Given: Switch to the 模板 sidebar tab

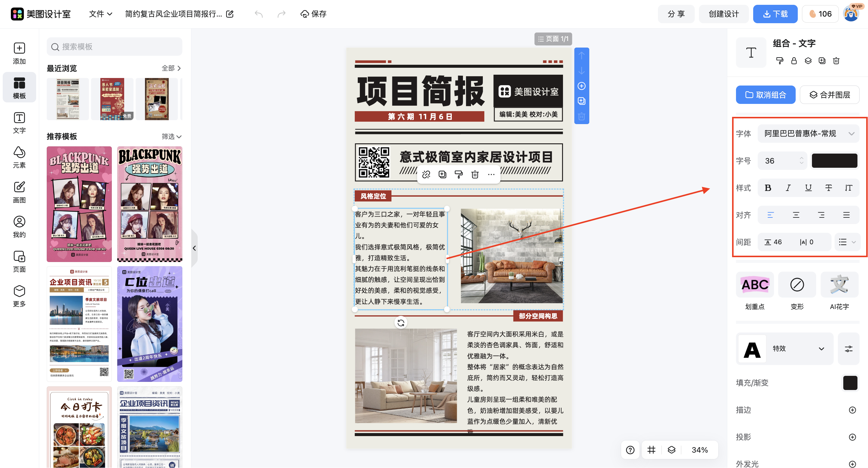Looking at the screenshot, I should click(19, 87).
